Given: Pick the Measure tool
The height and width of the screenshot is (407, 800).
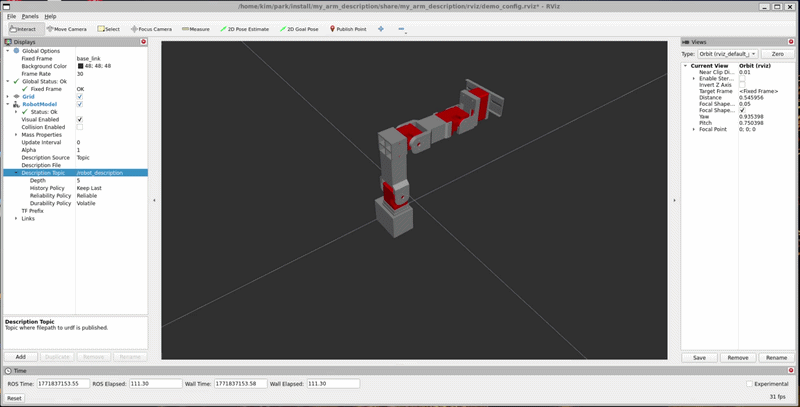Looking at the screenshot, I should click(196, 29).
